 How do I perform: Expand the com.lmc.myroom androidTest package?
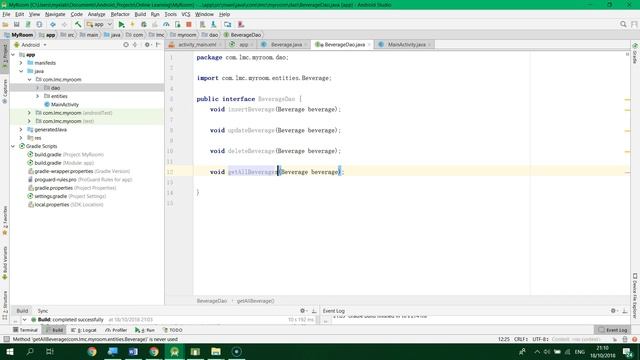29,113
